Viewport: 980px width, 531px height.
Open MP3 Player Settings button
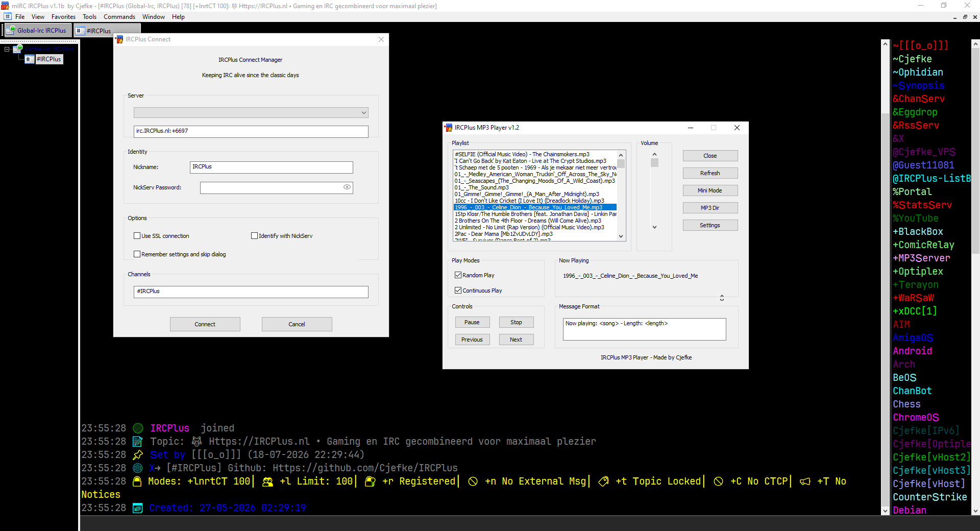(x=710, y=225)
